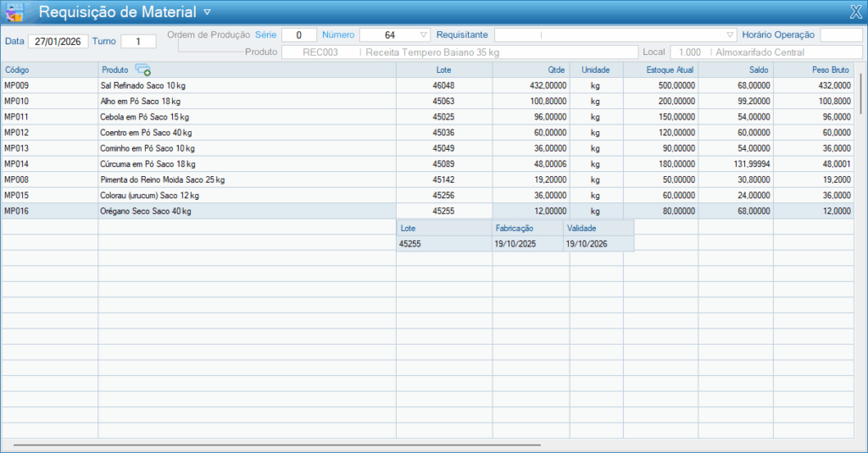Click lot 45255 in the lot popup

(x=411, y=244)
